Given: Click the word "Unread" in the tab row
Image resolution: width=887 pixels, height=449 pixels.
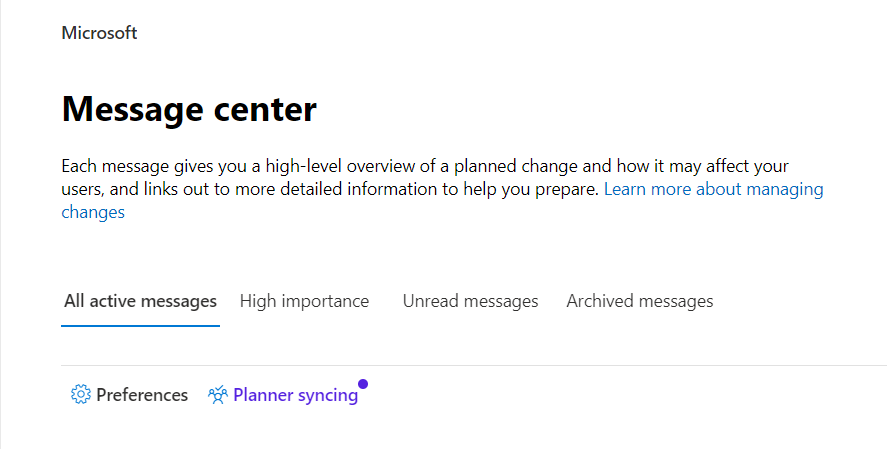Looking at the screenshot, I should [430, 301].
